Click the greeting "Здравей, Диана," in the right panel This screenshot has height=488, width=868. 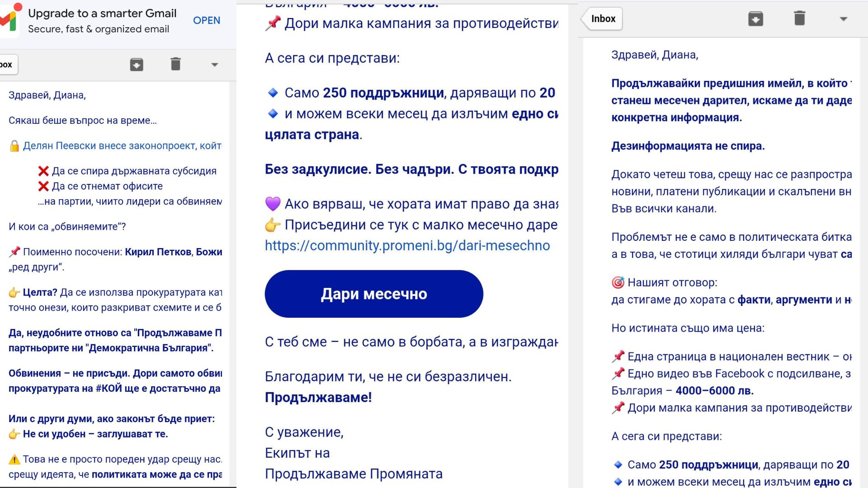(x=655, y=55)
